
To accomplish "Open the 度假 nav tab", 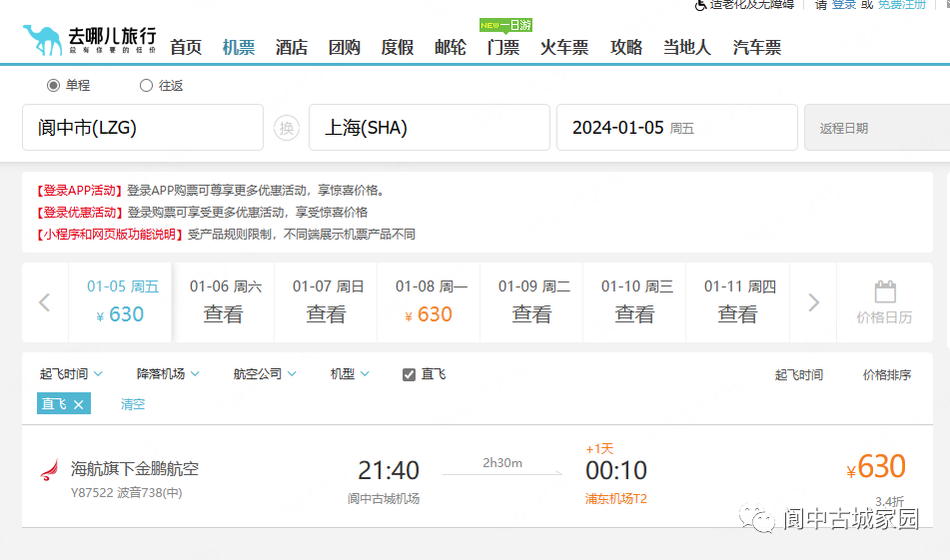I will [398, 47].
